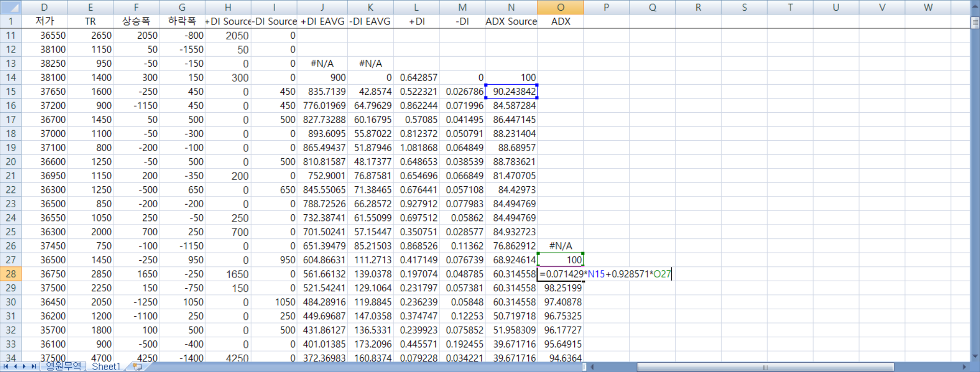The image size is (980, 372).
Task: Click the 76.862912 ADX Source value
Action: (511, 246)
